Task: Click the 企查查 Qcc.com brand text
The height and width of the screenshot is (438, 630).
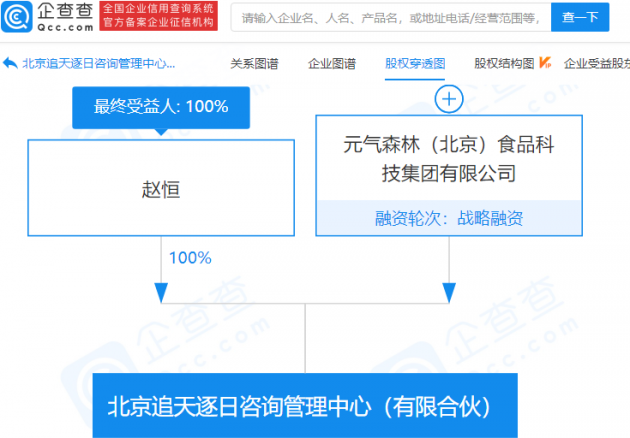Action: coord(65,16)
